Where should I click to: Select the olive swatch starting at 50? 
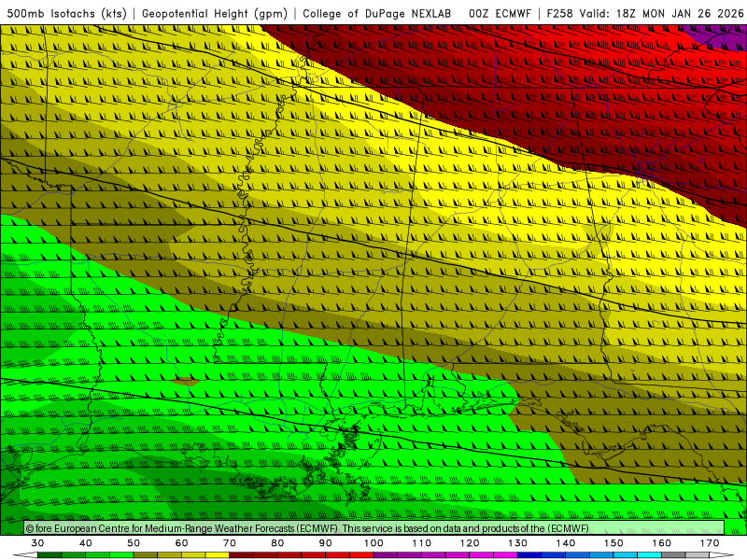pos(146,555)
